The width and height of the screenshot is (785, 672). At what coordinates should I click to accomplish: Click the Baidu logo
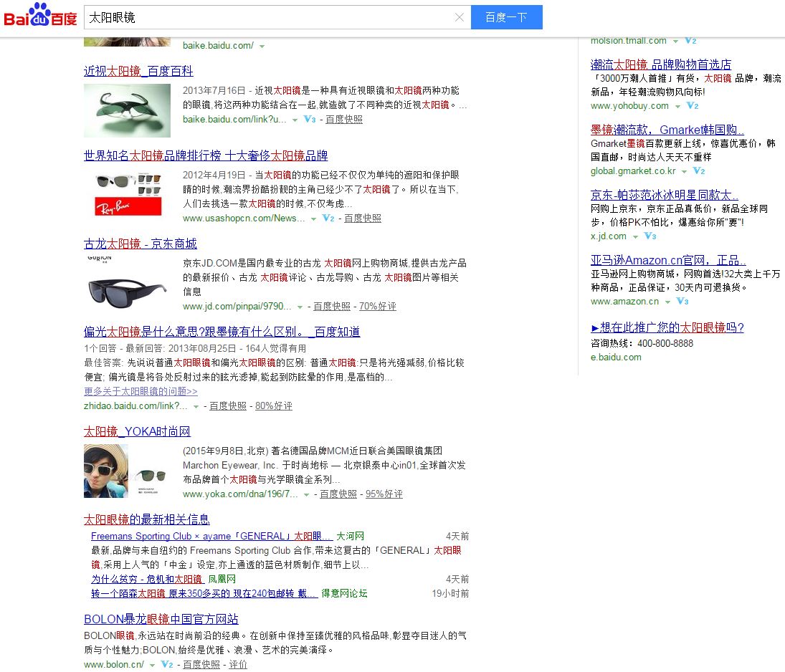[x=40, y=15]
